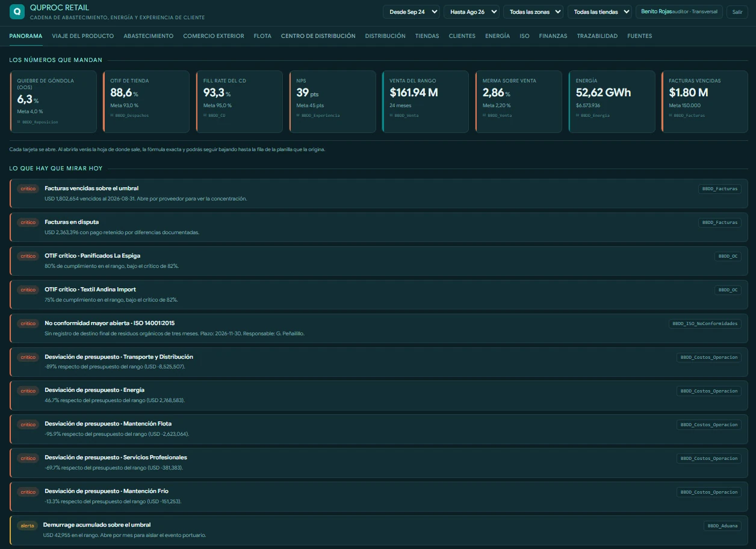756x549 pixels.
Task: Click BBDD_Facturas tag on Facturas en disputa row
Action: [x=719, y=222]
